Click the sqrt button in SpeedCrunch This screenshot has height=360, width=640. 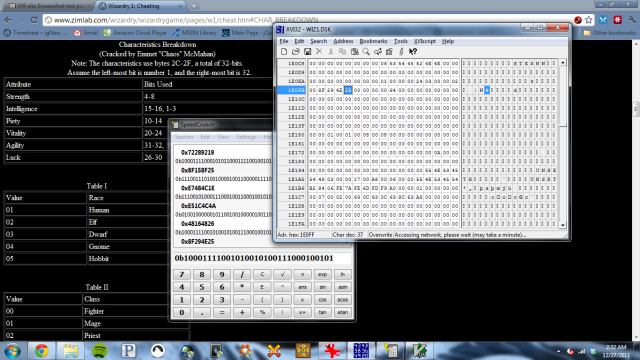(282, 274)
